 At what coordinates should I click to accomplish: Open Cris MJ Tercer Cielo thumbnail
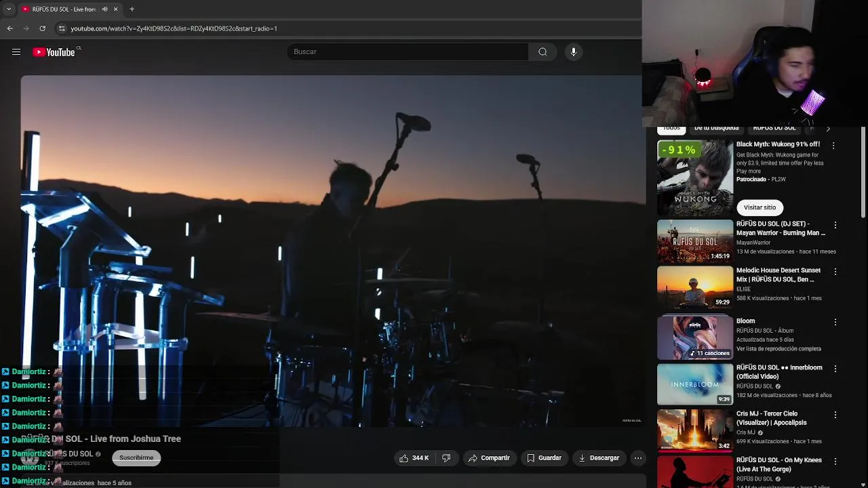(x=695, y=430)
